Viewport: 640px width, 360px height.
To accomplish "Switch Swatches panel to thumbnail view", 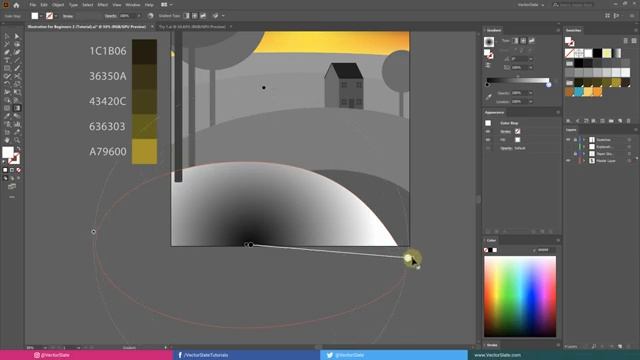I will 634,41.
